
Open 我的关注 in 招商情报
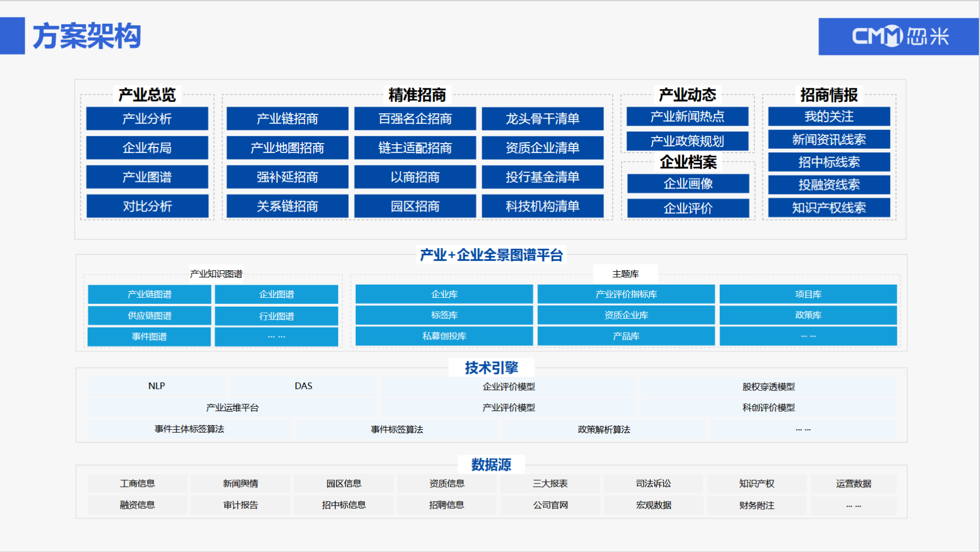829,117
